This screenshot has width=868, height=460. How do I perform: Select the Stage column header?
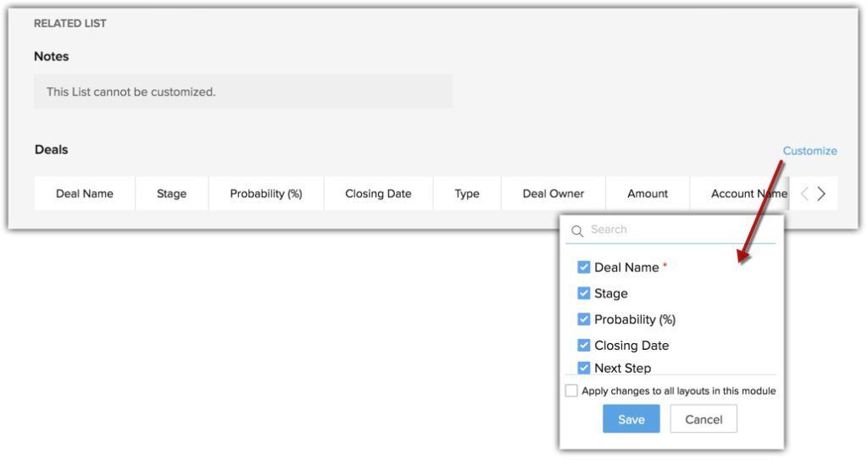[x=171, y=193]
